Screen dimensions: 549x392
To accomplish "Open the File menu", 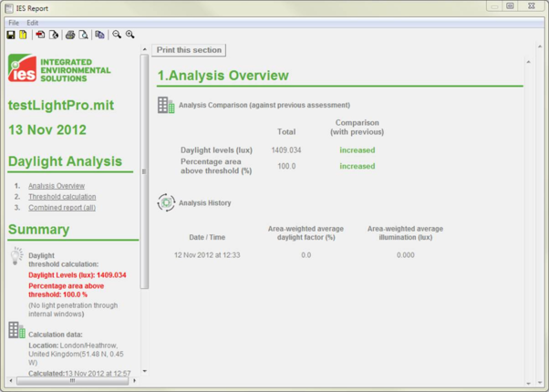I will pos(13,23).
